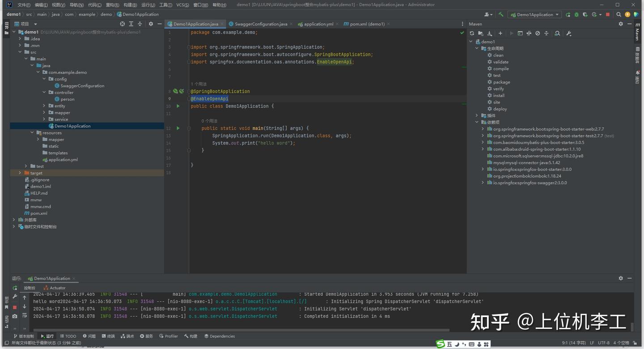Viewport: 644px width, 349px height.
Task: Select pom.xml in the project tree
Action: [x=38, y=213]
